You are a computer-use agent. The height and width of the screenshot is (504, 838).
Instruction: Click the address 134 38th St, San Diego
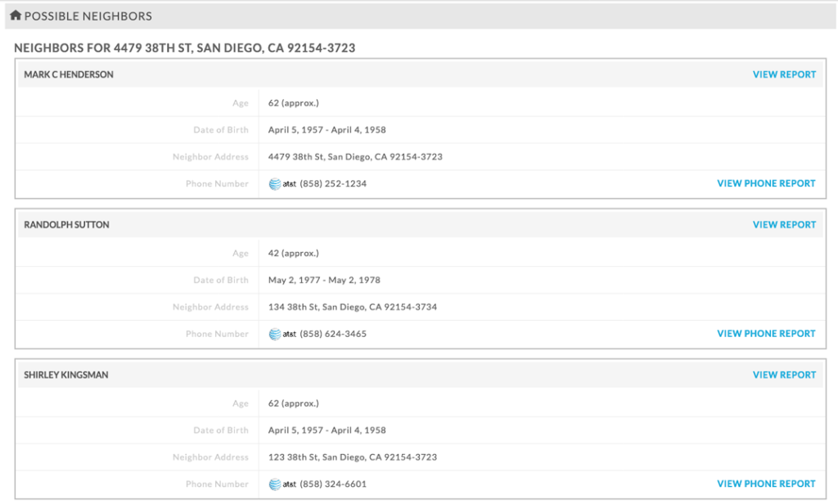[353, 308]
